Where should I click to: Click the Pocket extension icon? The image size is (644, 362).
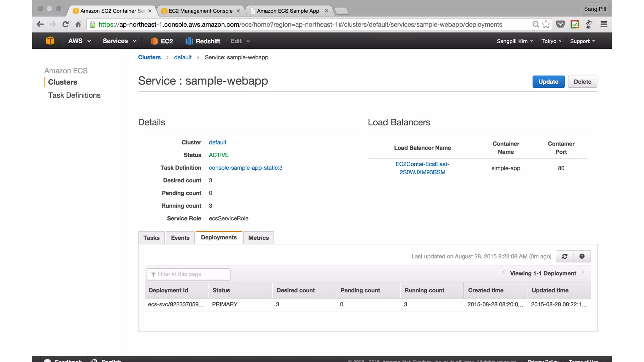tap(560, 25)
